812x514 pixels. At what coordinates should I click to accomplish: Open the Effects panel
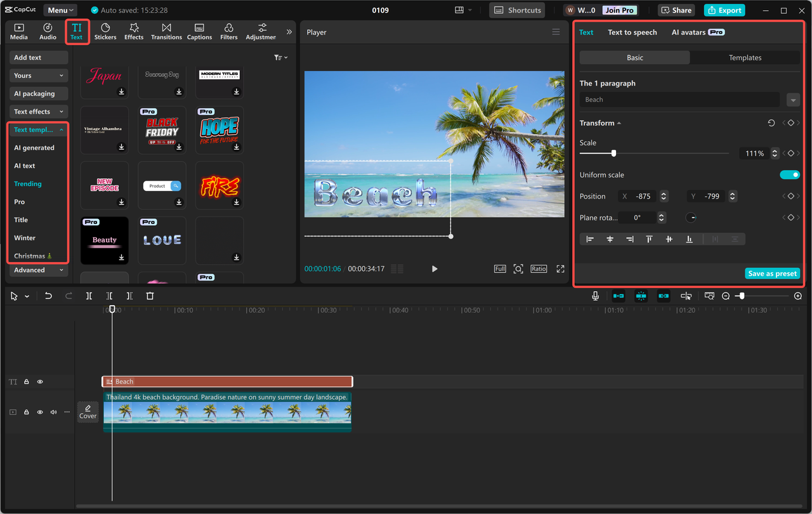[x=133, y=31]
